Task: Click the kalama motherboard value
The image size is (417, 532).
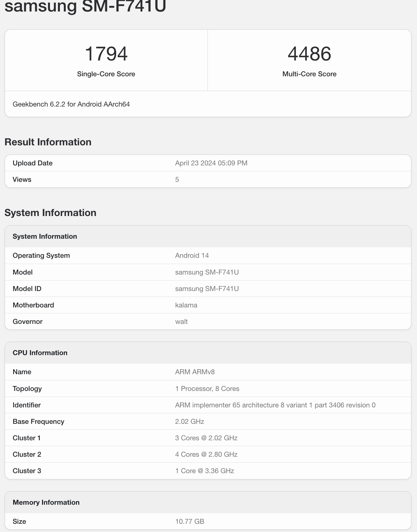Action: click(x=186, y=305)
